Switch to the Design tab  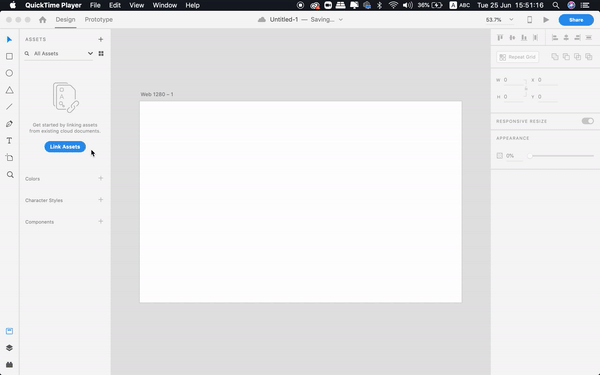coord(65,20)
